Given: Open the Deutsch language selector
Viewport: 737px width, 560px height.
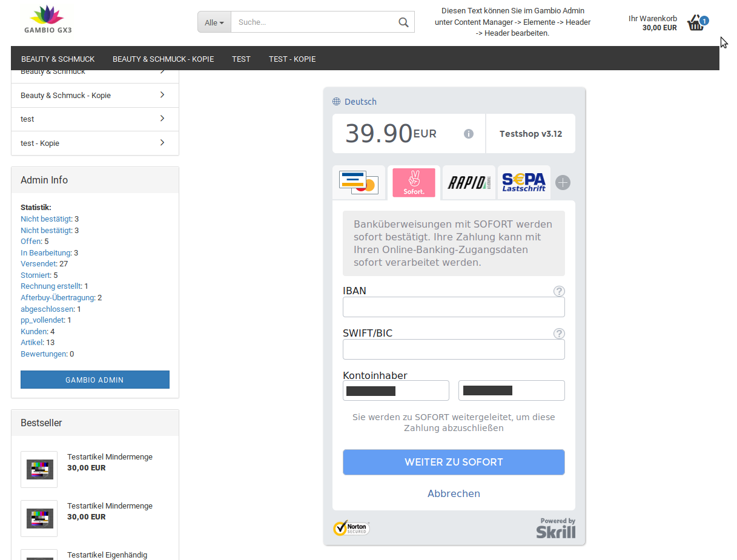Looking at the screenshot, I should pyautogui.click(x=355, y=102).
